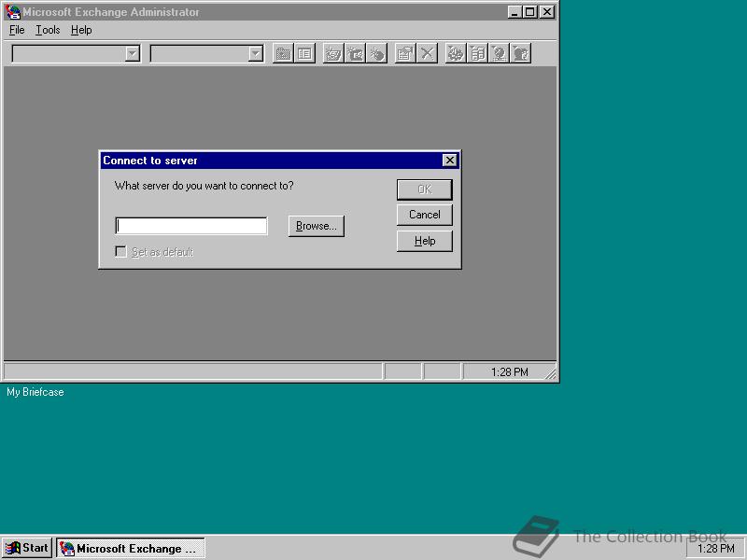Click the Connections toolbar icon
Image resolution: width=747 pixels, height=560 pixels.
point(500,53)
